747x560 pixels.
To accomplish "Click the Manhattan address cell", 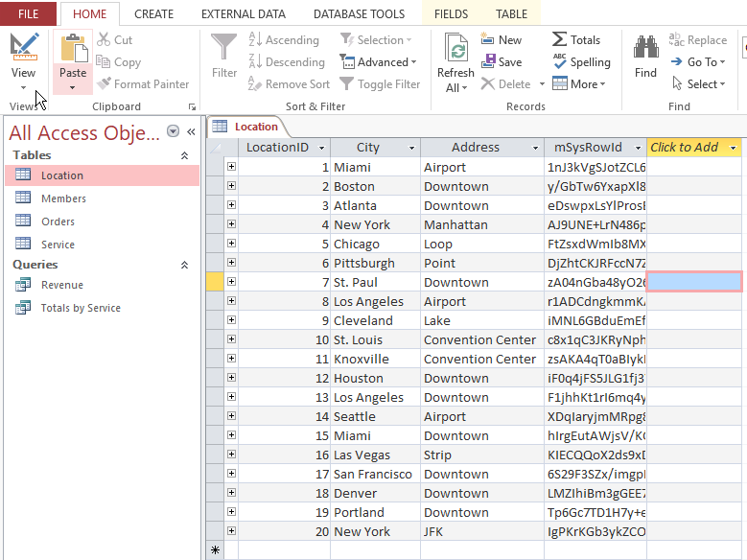I will [482, 224].
